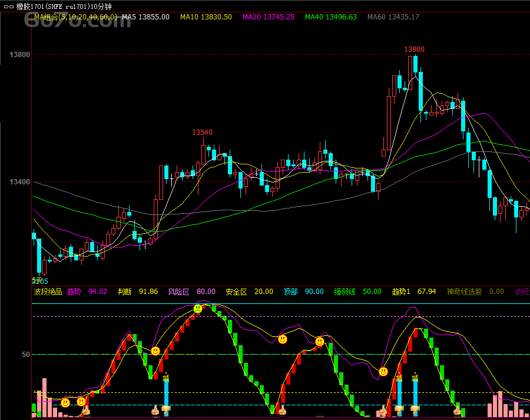Image resolution: width=530 pixels, height=420 pixels.
Task: Click the 趋势 94.02 indicator value
Action: coord(87,292)
